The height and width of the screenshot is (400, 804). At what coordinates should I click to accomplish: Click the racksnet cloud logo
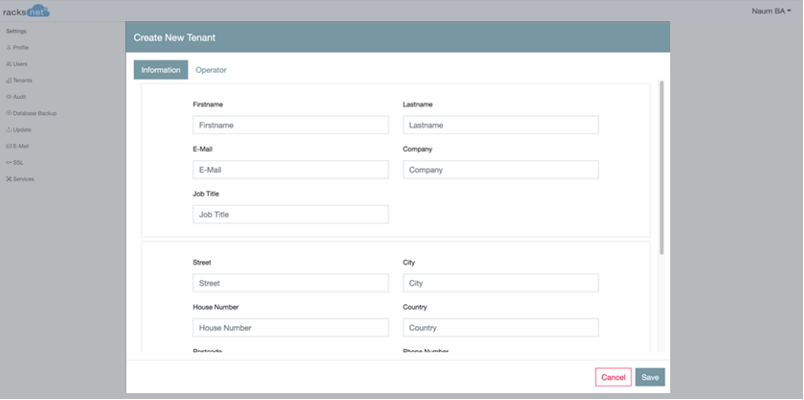(x=27, y=11)
